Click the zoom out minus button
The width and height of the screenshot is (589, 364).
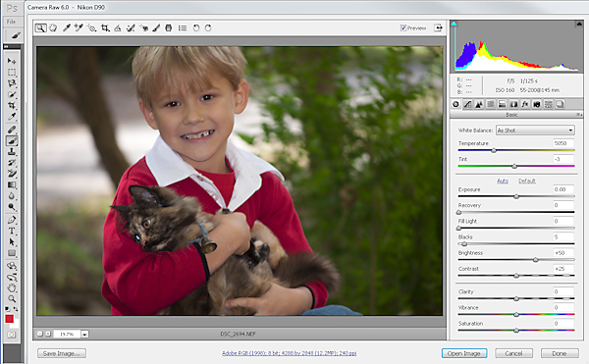tap(40, 334)
